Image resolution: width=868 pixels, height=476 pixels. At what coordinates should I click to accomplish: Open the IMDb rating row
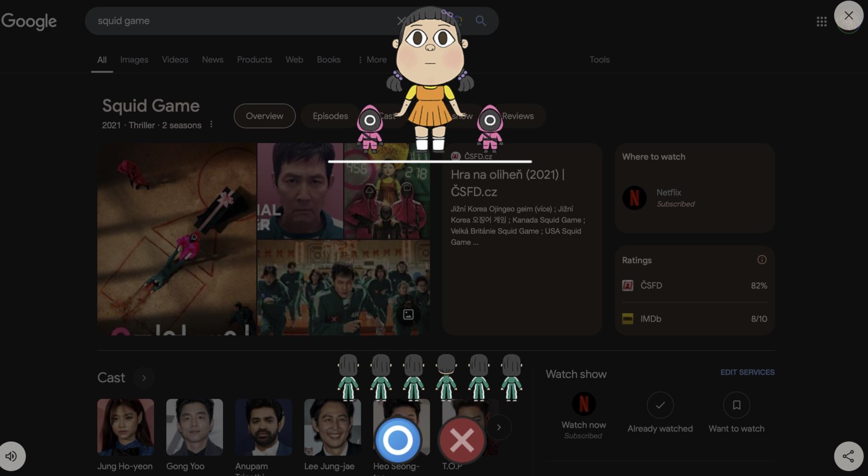pos(694,319)
